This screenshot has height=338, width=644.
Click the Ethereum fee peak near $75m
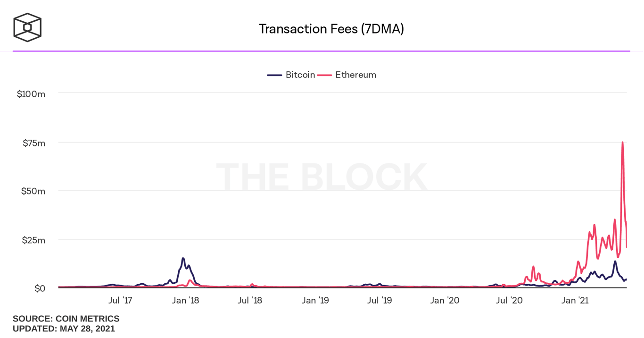tap(622, 143)
